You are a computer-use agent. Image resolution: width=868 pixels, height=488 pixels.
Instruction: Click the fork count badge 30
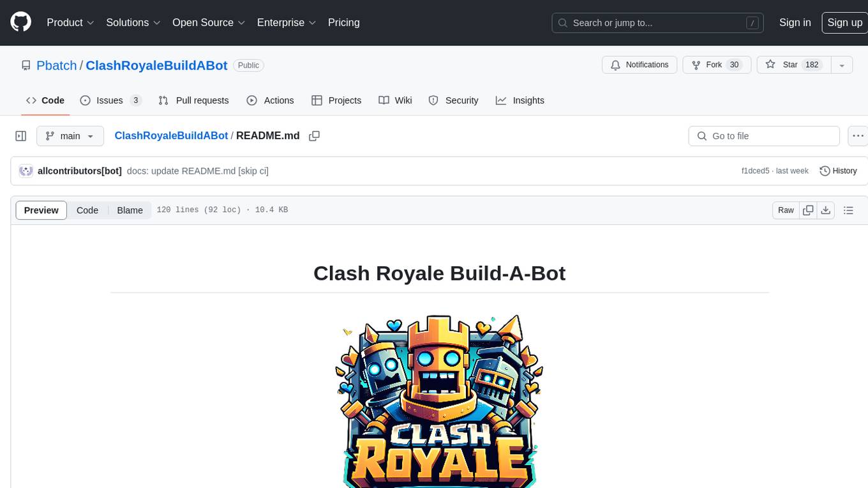click(734, 65)
